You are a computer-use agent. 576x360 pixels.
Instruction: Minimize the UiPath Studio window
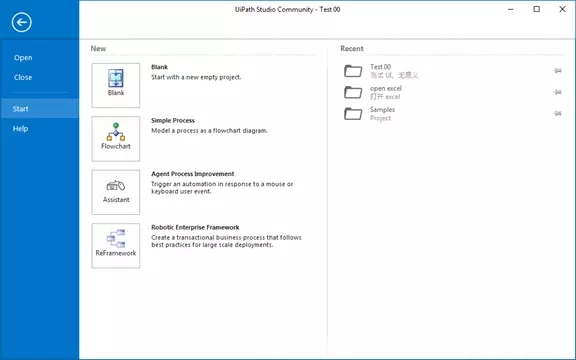coord(511,9)
